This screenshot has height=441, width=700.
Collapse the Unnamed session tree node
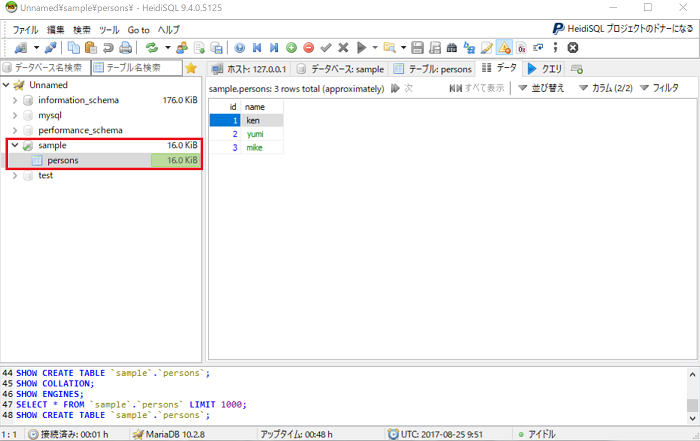tap(6, 85)
